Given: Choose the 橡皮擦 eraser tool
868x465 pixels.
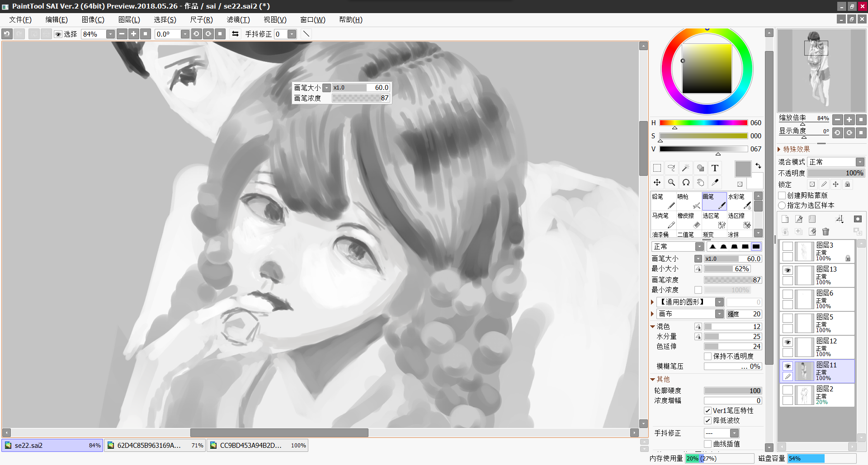Looking at the screenshot, I should pos(689,220).
